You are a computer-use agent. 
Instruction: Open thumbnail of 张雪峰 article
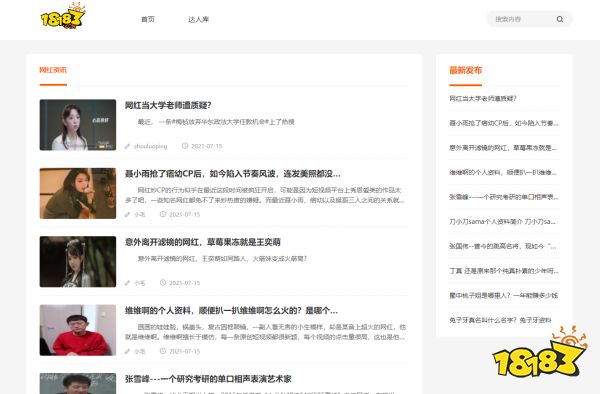(78, 384)
